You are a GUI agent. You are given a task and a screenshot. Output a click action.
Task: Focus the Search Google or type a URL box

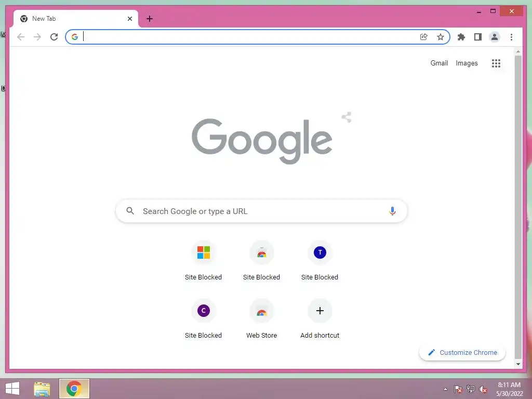[x=261, y=211]
